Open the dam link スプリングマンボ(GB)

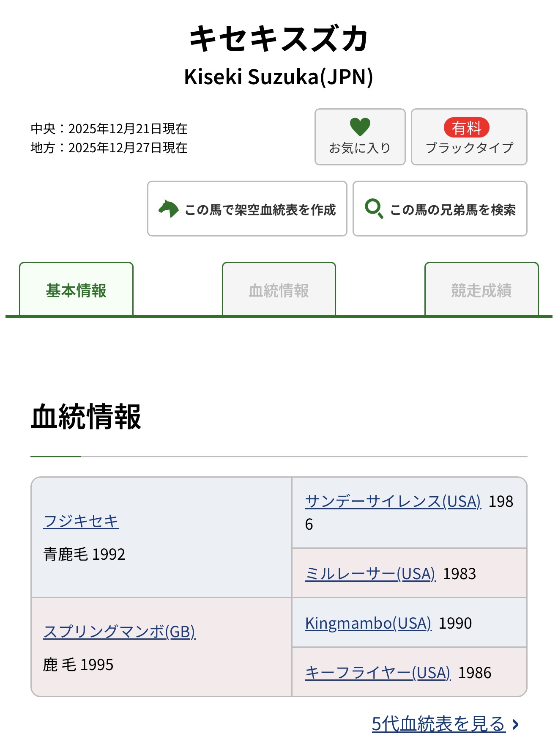tap(119, 631)
